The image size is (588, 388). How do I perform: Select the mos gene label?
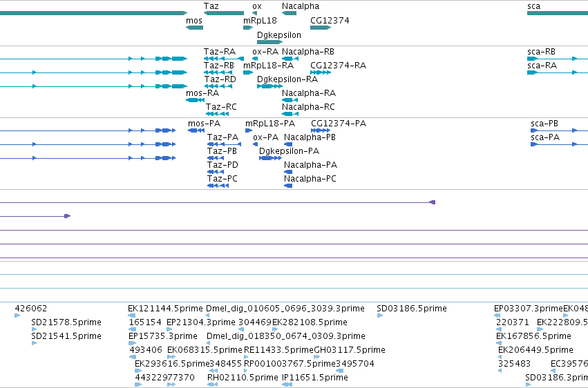[x=194, y=21]
